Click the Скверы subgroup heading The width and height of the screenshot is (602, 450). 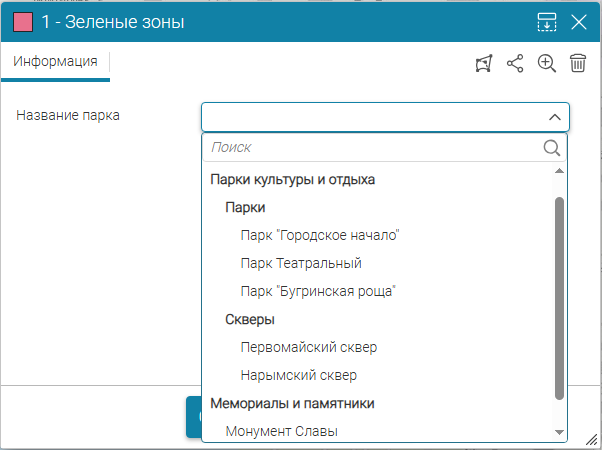click(x=250, y=320)
